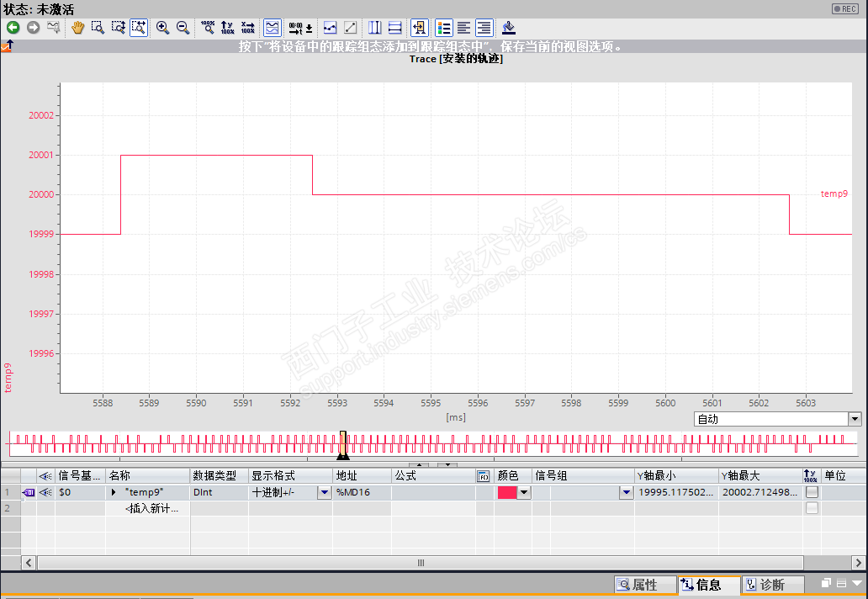Switch to the 信息 tab
868x599 pixels.
tap(708, 585)
